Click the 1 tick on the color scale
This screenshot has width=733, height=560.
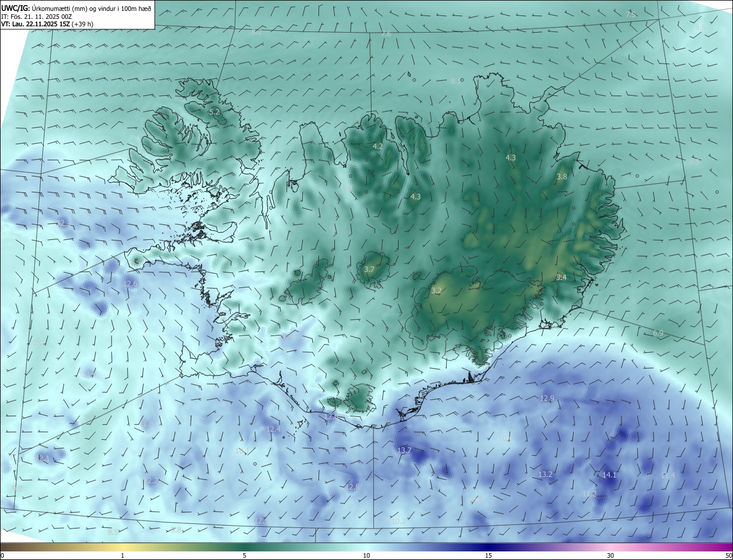tap(123, 555)
